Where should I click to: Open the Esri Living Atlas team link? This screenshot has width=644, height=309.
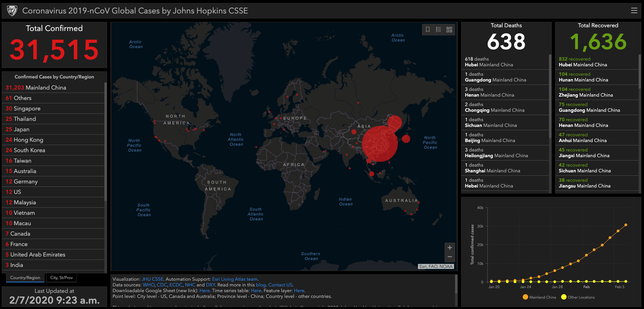tap(235, 279)
